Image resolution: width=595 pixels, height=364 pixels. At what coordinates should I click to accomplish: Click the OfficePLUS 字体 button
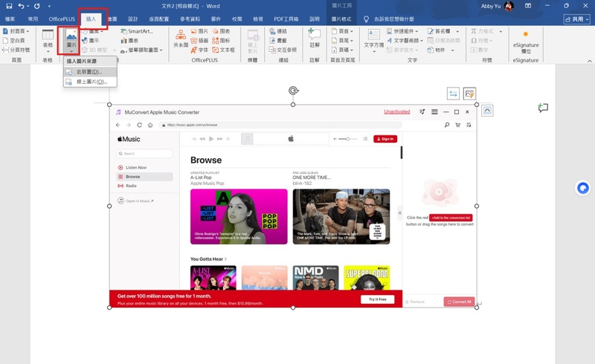(x=199, y=50)
